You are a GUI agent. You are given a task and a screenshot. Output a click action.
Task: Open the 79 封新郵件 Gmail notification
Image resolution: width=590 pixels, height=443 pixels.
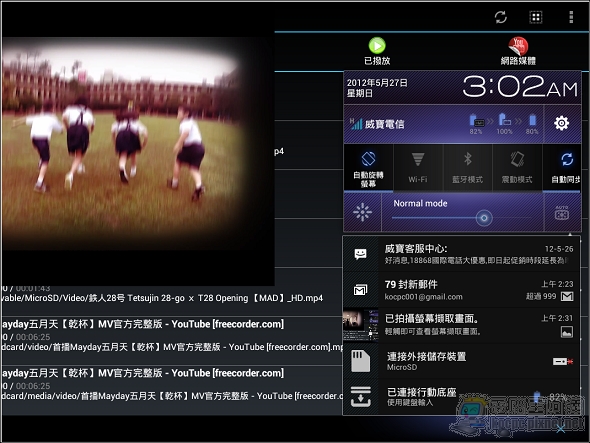461,290
